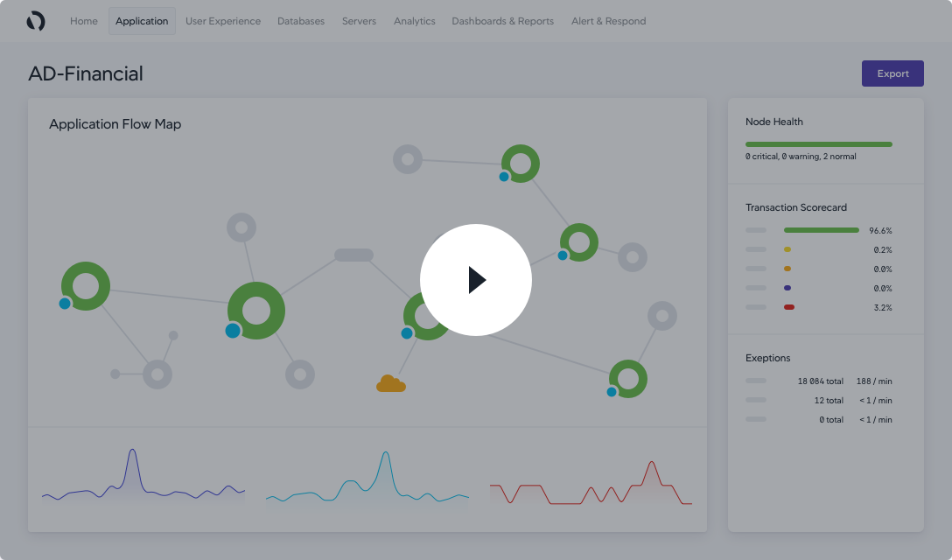Open the Home tab

pyautogui.click(x=84, y=21)
